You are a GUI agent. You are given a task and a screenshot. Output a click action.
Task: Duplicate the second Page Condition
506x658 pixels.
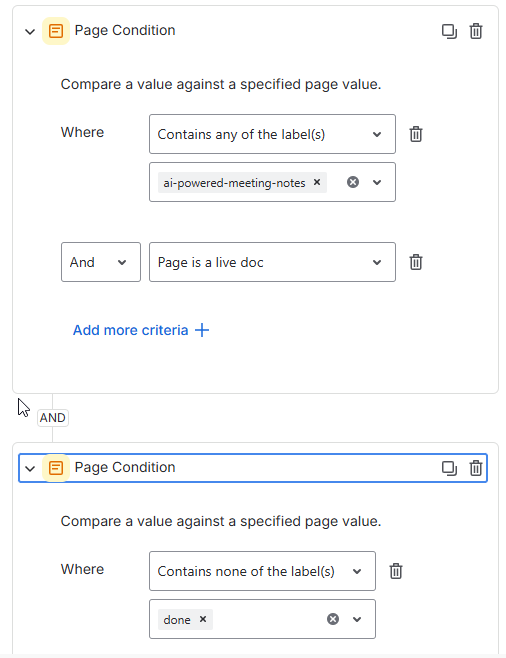[x=449, y=468]
